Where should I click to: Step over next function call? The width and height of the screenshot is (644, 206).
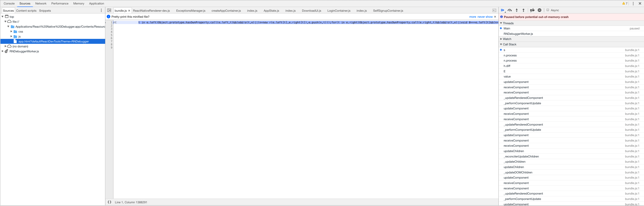tap(510, 10)
